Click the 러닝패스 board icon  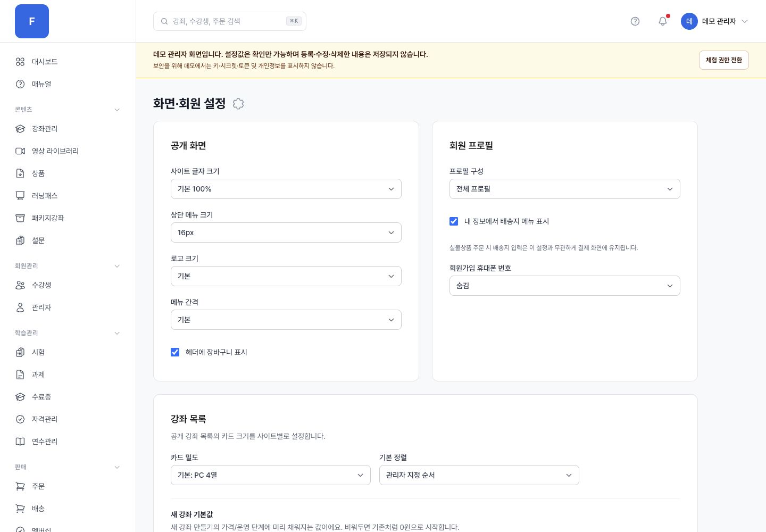click(x=20, y=196)
